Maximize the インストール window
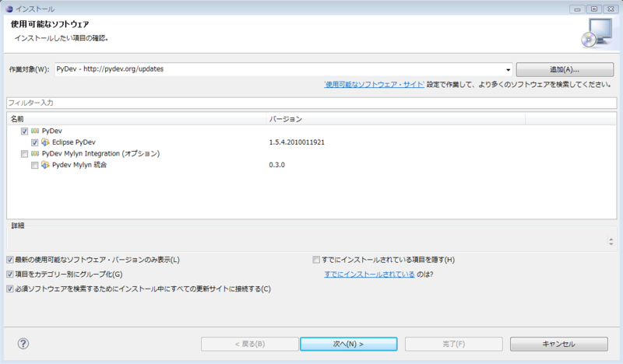 click(594, 9)
